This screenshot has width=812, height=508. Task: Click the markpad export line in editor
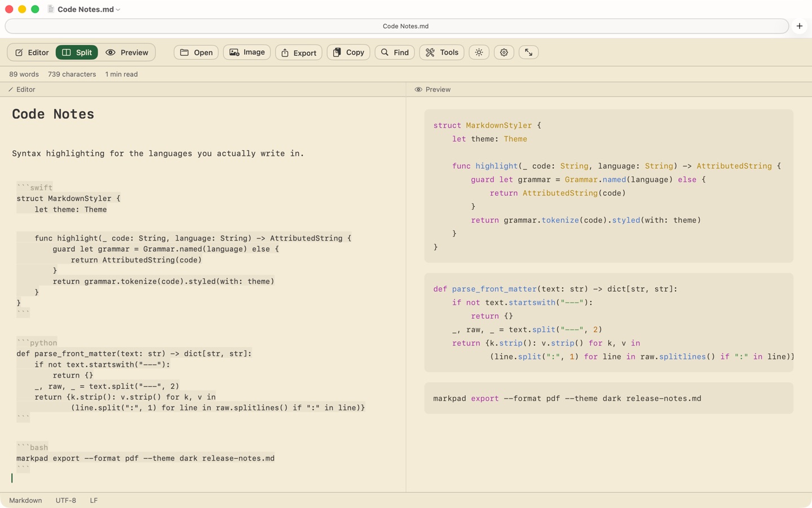point(145,458)
